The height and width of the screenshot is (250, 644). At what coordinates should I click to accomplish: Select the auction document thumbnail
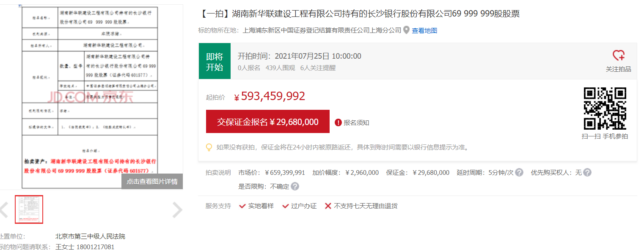29,209
